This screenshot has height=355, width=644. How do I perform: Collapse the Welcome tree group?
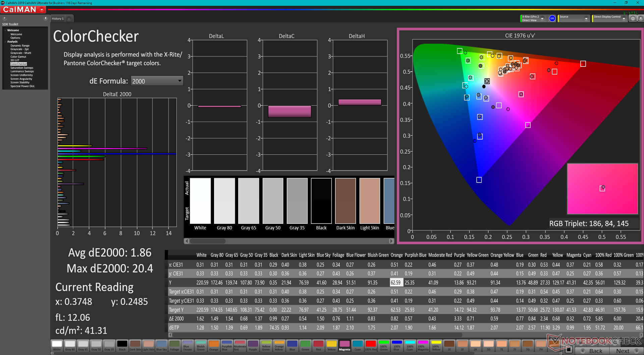click(5, 31)
